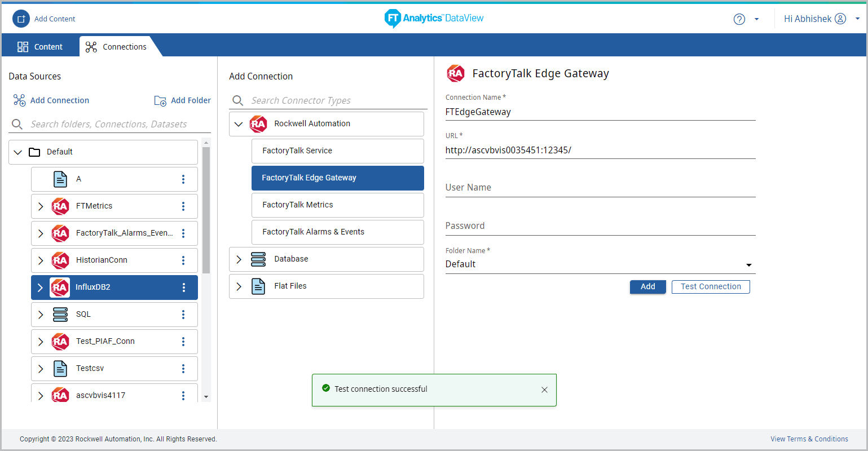Expand the HistorianConn connection
This screenshot has height=451, width=868.
pyautogui.click(x=41, y=260)
